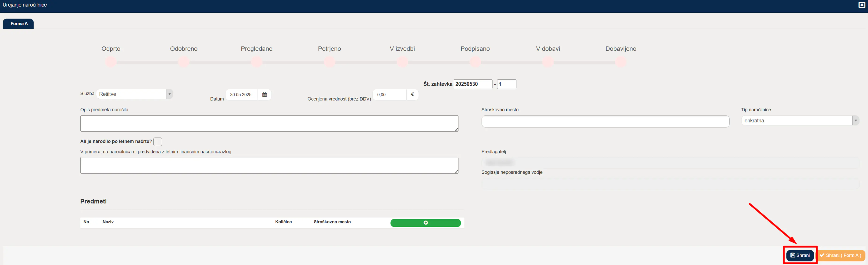Focus the request sequence number field containing 1

pyautogui.click(x=506, y=84)
